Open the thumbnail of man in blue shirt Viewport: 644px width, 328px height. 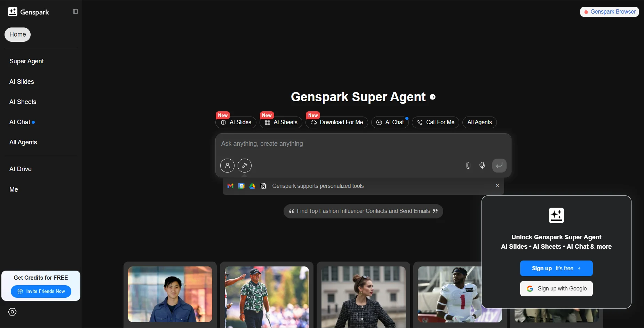pyautogui.click(x=170, y=294)
